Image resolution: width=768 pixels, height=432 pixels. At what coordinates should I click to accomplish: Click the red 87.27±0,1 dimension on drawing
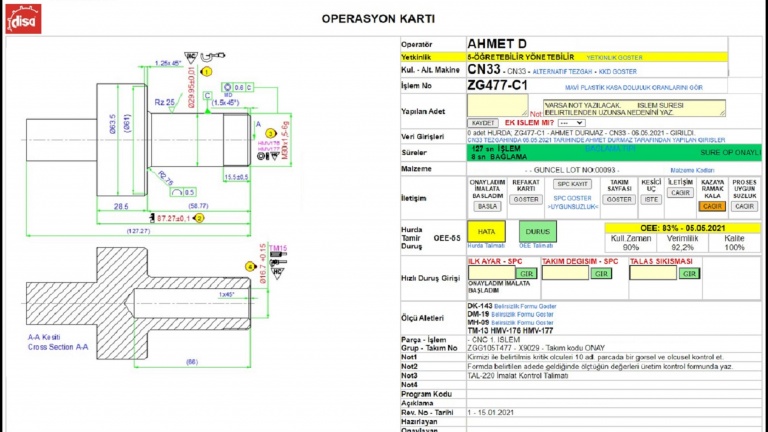coord(173,218)
